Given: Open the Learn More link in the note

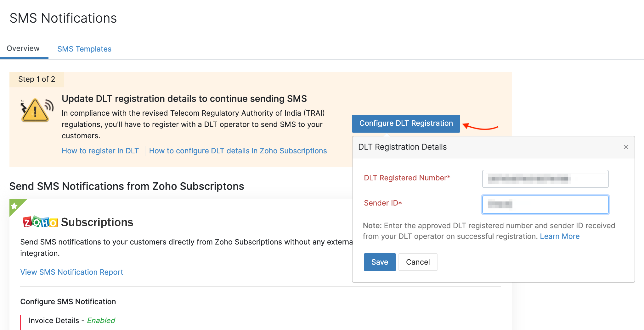Looking at the screenshot, I should [560, 236].
